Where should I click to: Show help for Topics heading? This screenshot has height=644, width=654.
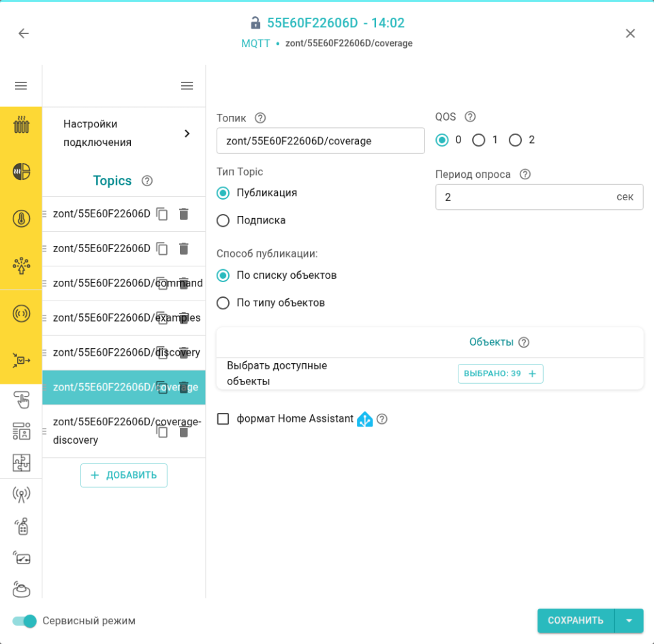147,181
